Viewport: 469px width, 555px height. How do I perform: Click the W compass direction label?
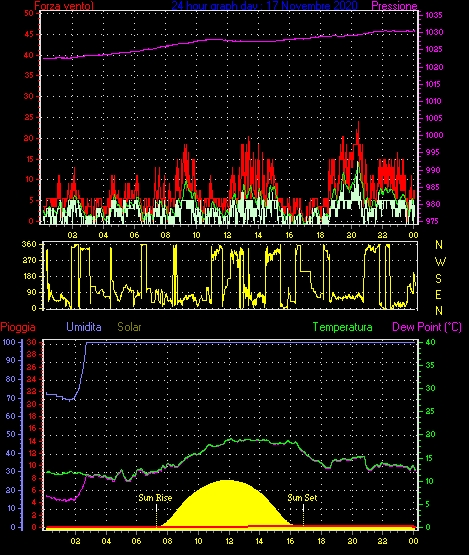coord(440,262)
